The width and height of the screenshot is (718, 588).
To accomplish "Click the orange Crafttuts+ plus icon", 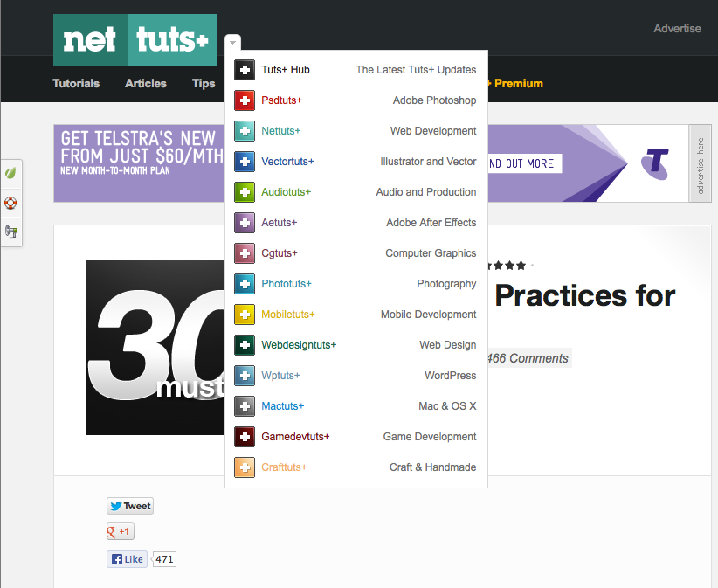I will [x=245, y=467].
